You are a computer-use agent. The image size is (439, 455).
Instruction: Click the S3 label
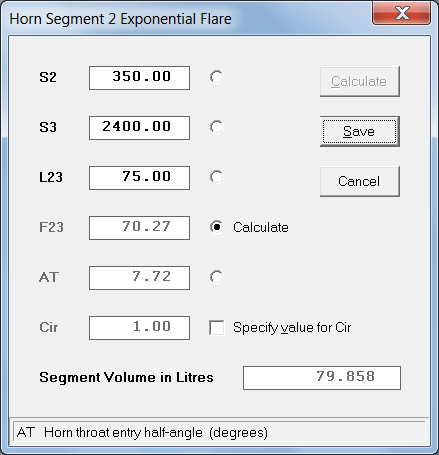point(48,127)
